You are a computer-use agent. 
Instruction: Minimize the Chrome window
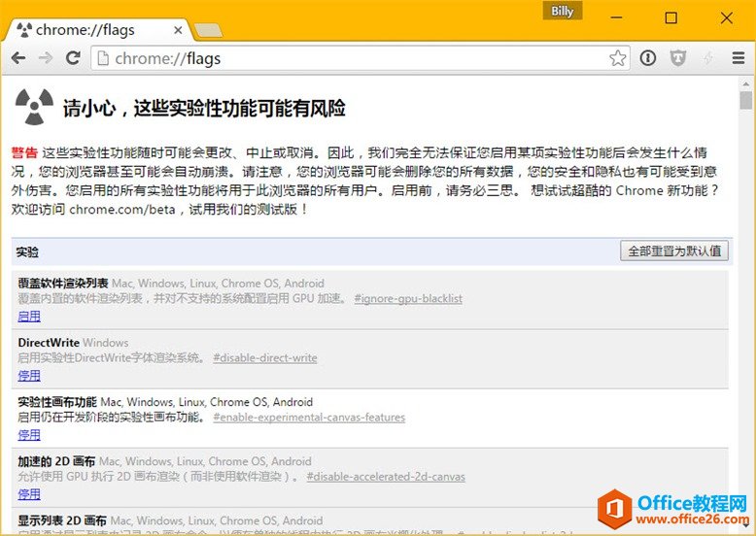click(617, 17)
